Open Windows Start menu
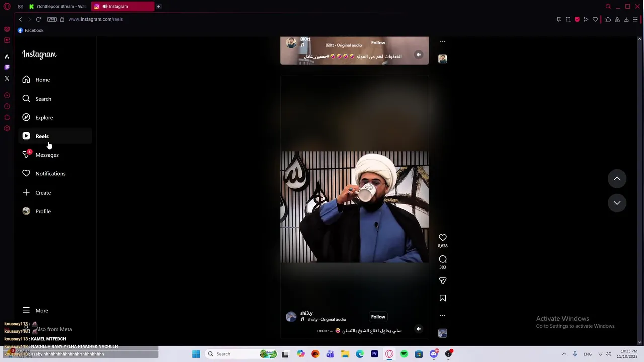Viewport: 644px width, 362px height. [x=196, y=354]
